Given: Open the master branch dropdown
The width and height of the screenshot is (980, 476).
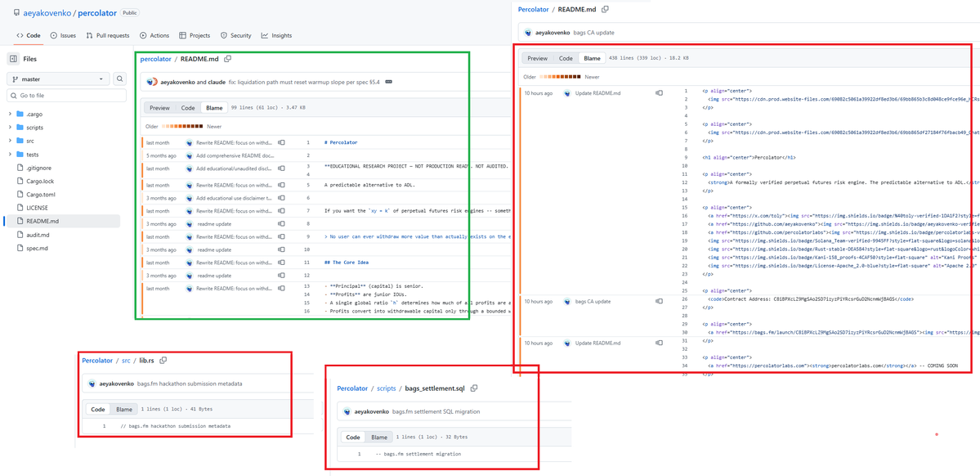Looking at the screenshot, I should 58,79.
